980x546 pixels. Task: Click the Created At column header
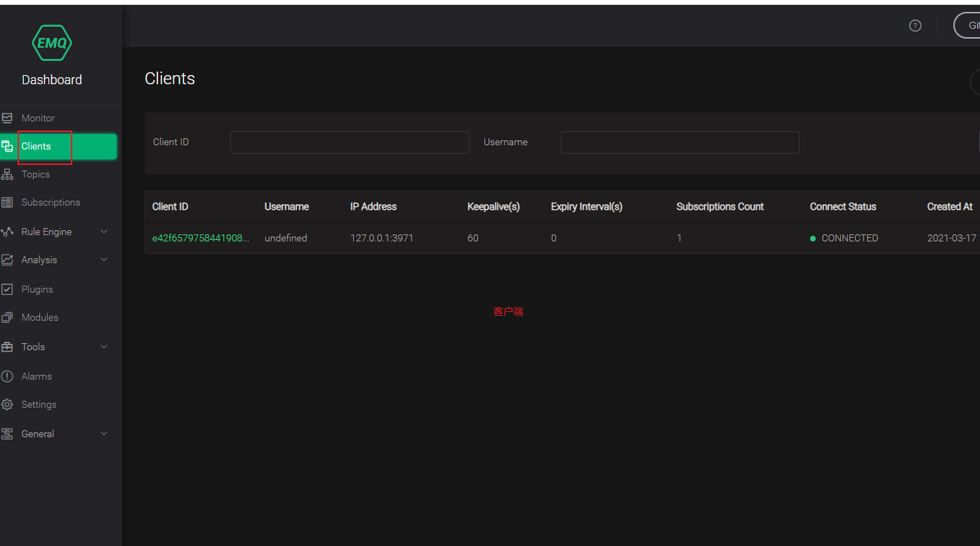point(950,206)
